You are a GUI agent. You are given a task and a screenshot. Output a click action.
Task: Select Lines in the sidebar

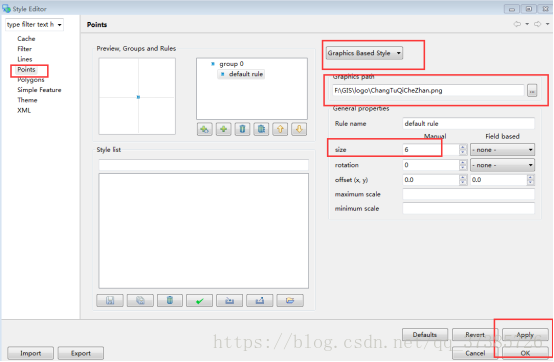(25, 59)
